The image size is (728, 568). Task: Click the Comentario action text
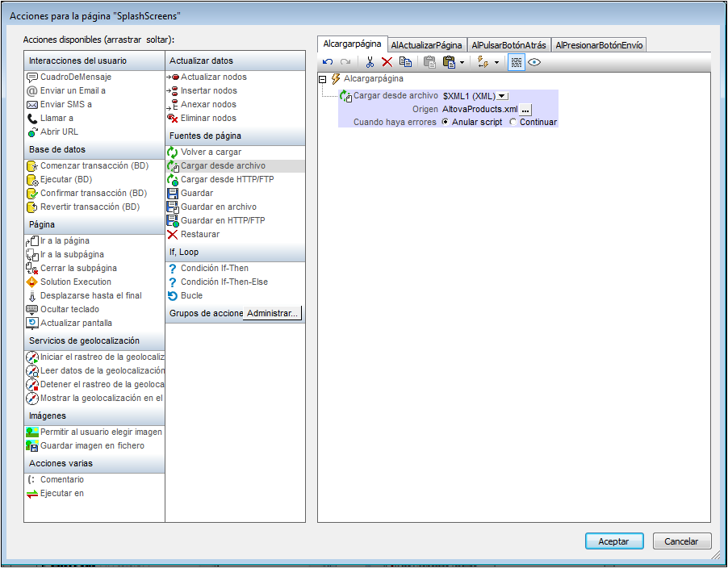click(62, 480)
